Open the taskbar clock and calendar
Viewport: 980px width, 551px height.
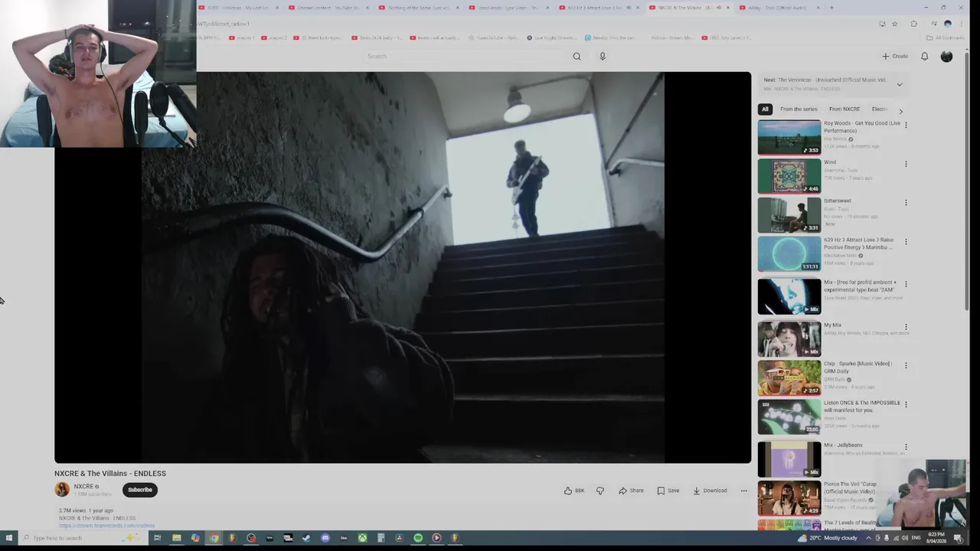click(936, 538)
